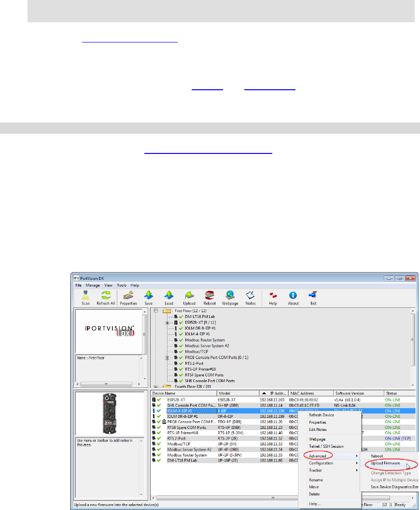420x510 pixels.
Task: Click the Webpage globe toolbar icon
Action: point(230,295)
